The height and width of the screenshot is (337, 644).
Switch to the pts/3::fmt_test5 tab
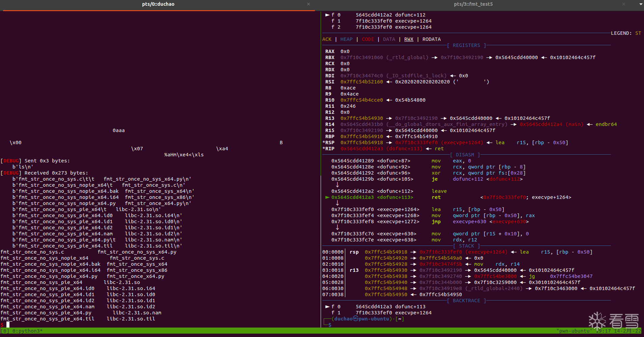(473, 4)
